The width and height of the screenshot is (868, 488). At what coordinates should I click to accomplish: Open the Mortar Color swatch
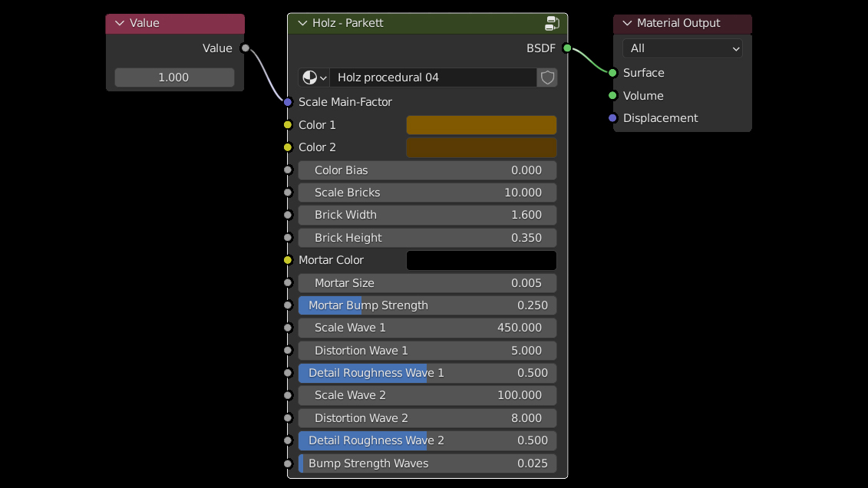(x=481, y=260)
